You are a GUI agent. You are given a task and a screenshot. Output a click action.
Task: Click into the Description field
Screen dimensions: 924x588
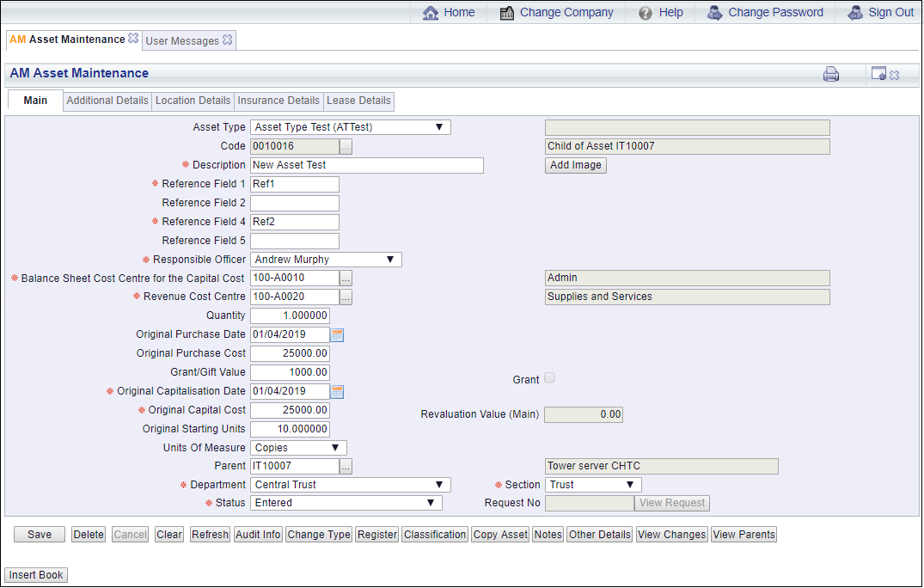366,166
